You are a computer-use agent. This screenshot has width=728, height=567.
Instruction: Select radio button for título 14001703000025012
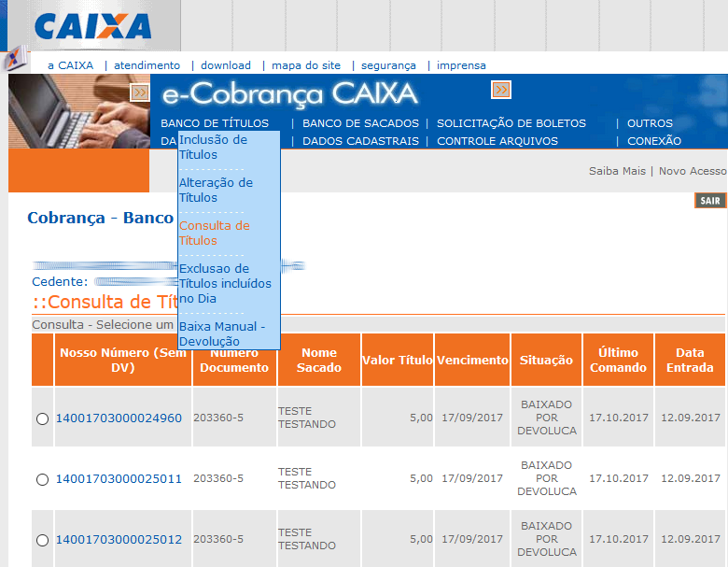[x=42, y=540]
